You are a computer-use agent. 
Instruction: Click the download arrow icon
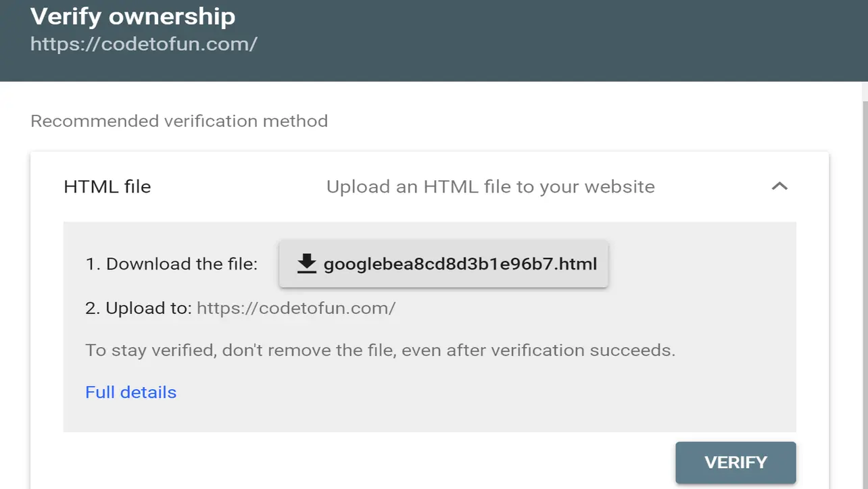coord(307,263)
